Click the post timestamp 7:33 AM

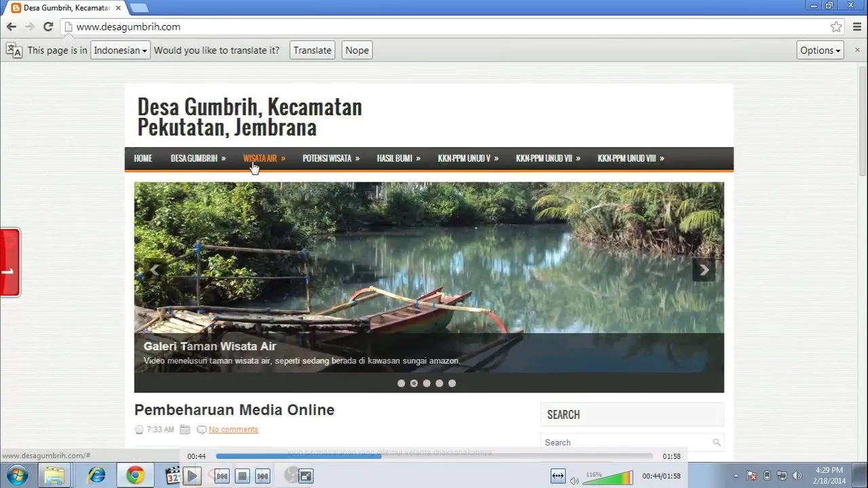click(160, 430)
